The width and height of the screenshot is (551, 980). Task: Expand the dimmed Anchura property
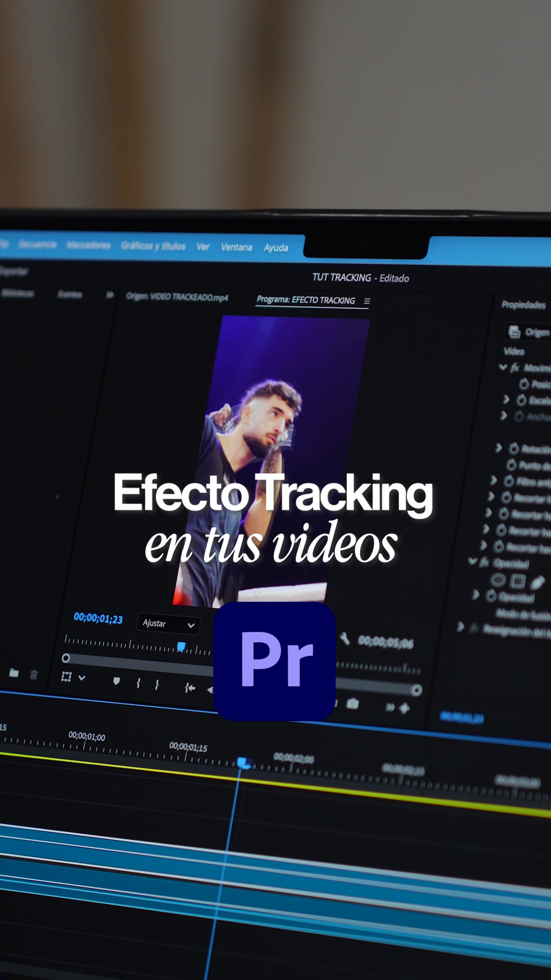click(x=504, y=416)
